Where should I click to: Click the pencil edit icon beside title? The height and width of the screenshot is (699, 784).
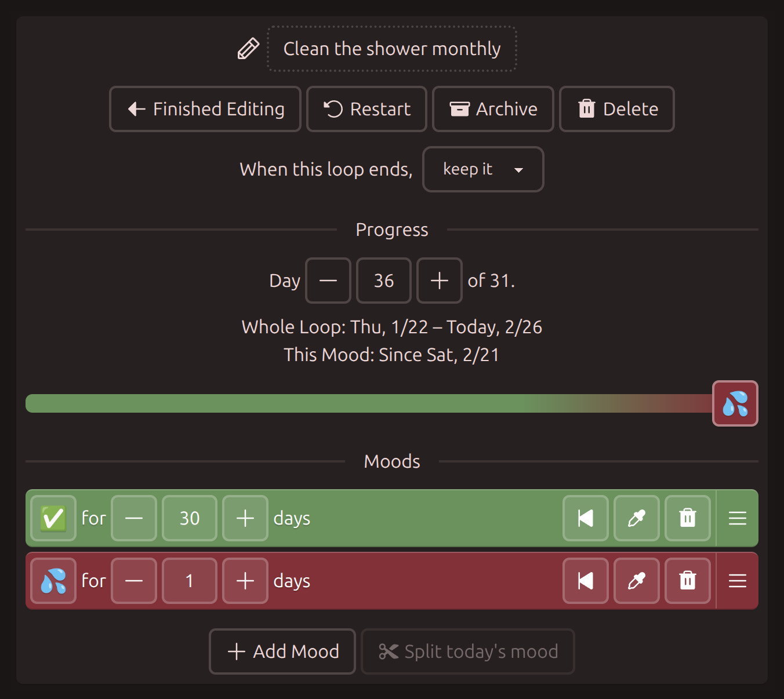pos(248,49)
